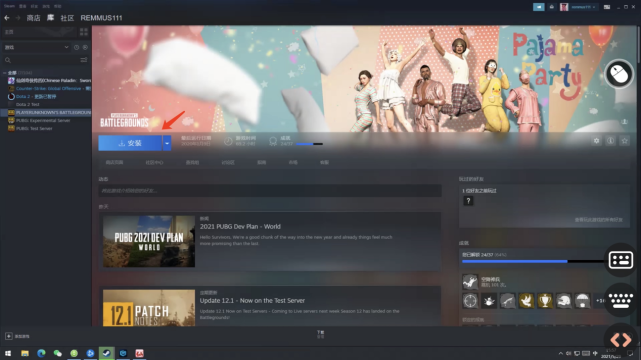
Task: Click the crosshair achievement icon
Action: (x=470, y=301)
